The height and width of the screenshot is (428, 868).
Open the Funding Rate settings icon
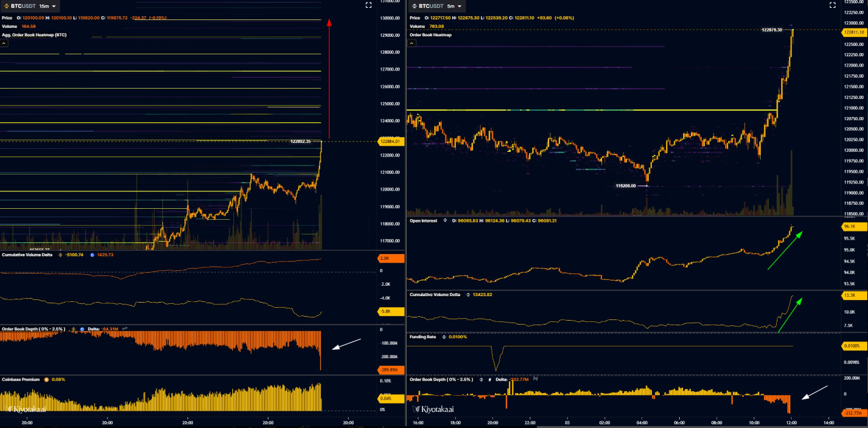(x=445, y=337)
